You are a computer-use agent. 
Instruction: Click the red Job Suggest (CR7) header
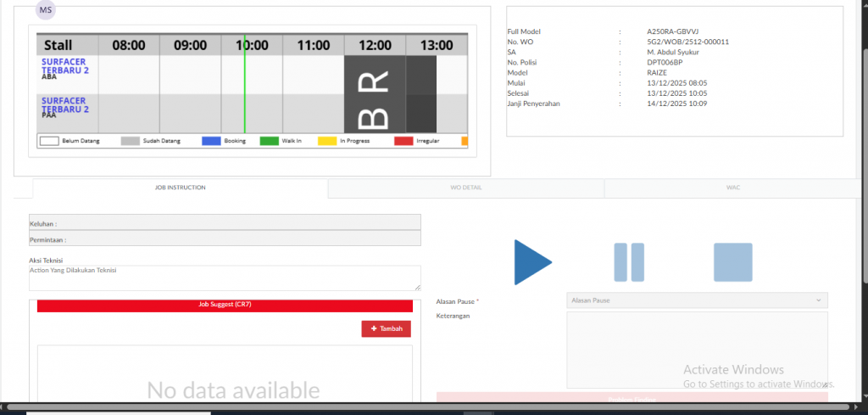(225, 305)
